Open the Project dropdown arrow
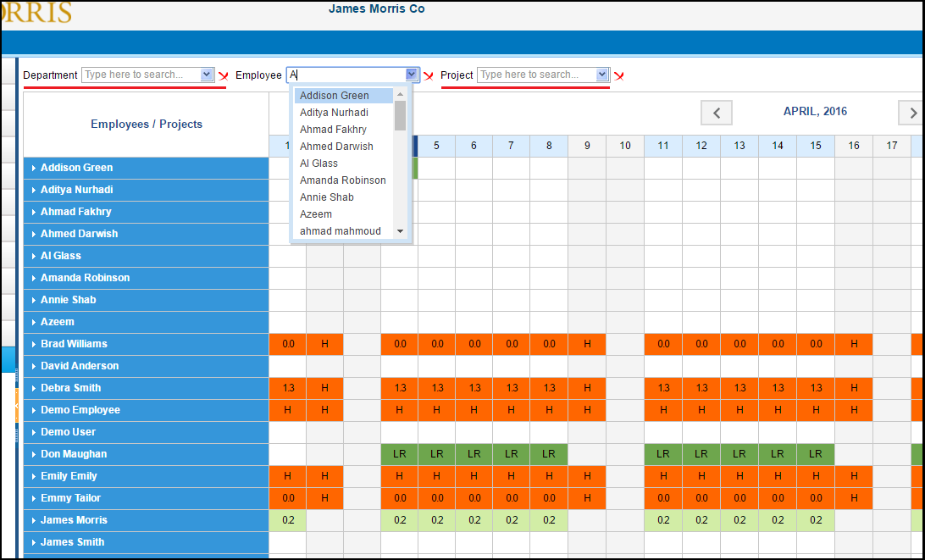 (x=601, y=75)
